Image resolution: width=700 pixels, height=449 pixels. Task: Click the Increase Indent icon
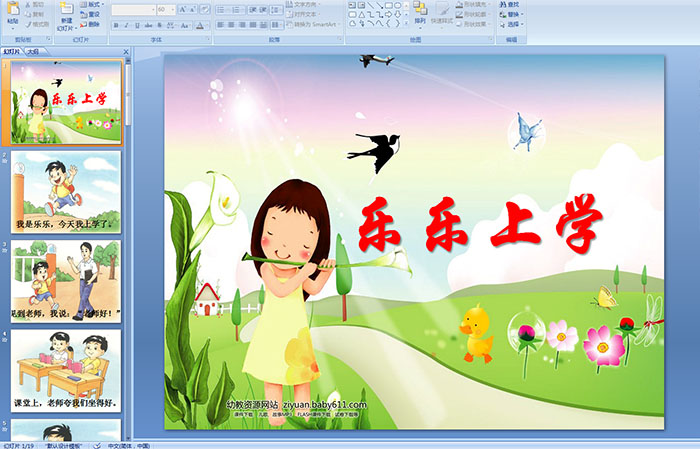[x=263, y=9]
